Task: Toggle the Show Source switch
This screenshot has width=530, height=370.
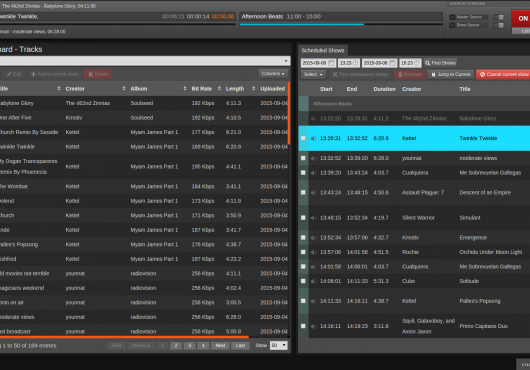Action: coord(499,25)
